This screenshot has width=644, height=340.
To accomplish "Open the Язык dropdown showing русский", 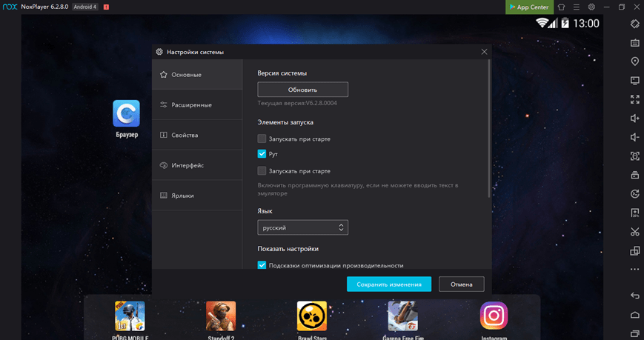I will 302,227.
